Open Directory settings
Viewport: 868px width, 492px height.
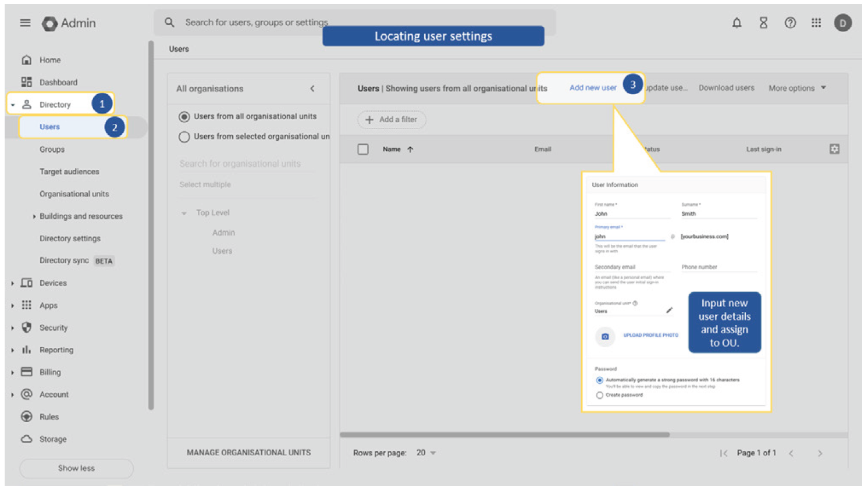[x=70, y=238]
